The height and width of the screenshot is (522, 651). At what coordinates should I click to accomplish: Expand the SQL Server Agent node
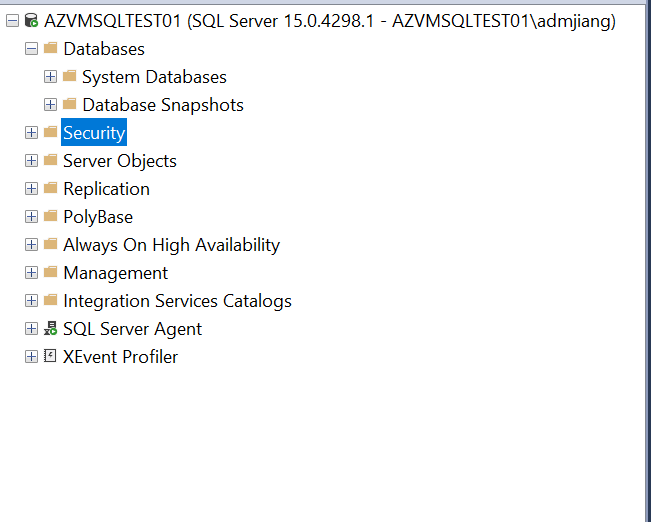point(31,329)
